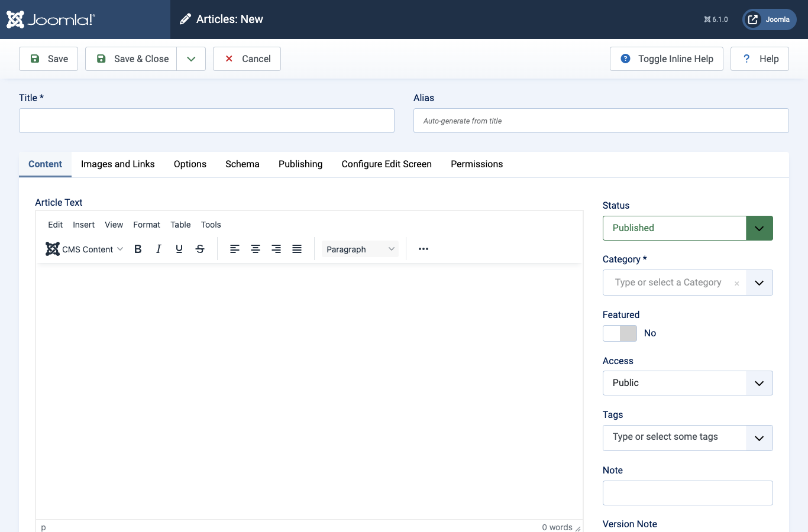This screenshot has height=532, width=808.
Task: Click inside the article text editor area
Action: (x=309, y=390)
